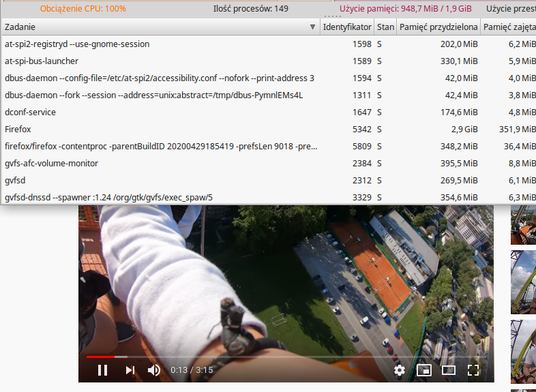Click PID 1598 cell
This screenshot has width=536, height=392.
(361, 44)
